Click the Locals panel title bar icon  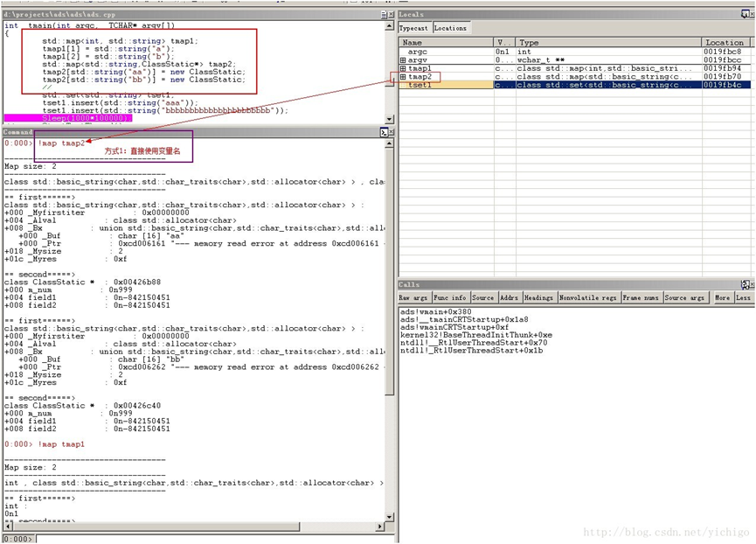pos(745,15)
